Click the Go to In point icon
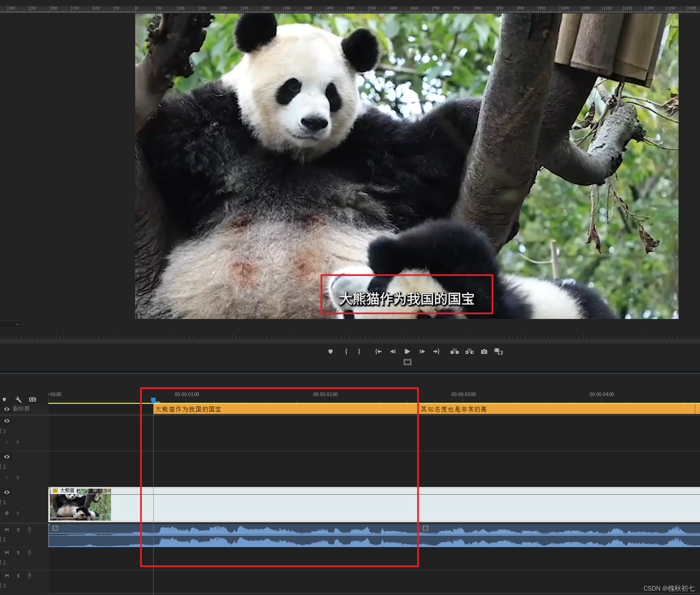This screenshot has height=595, width=700. click(378, 351)
